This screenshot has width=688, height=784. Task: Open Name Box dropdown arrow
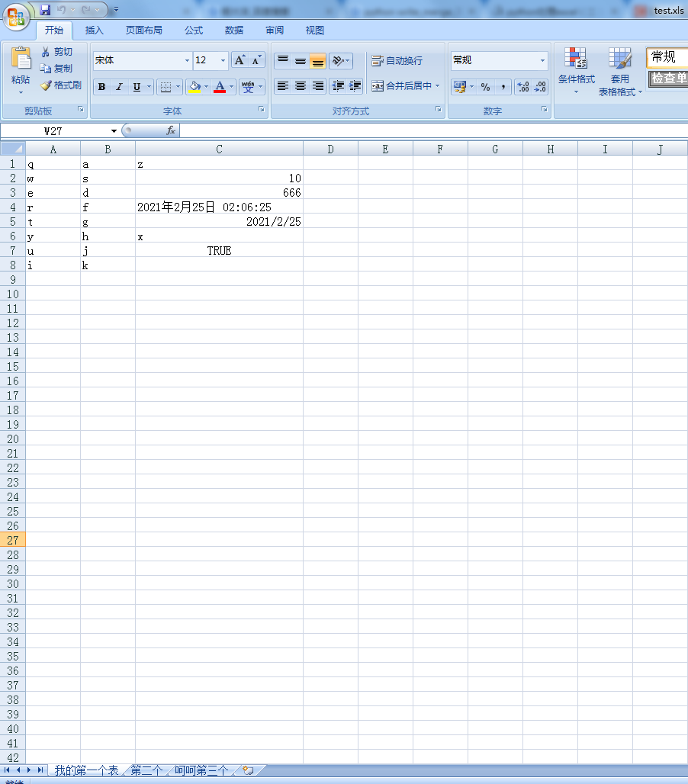point(114,131)
